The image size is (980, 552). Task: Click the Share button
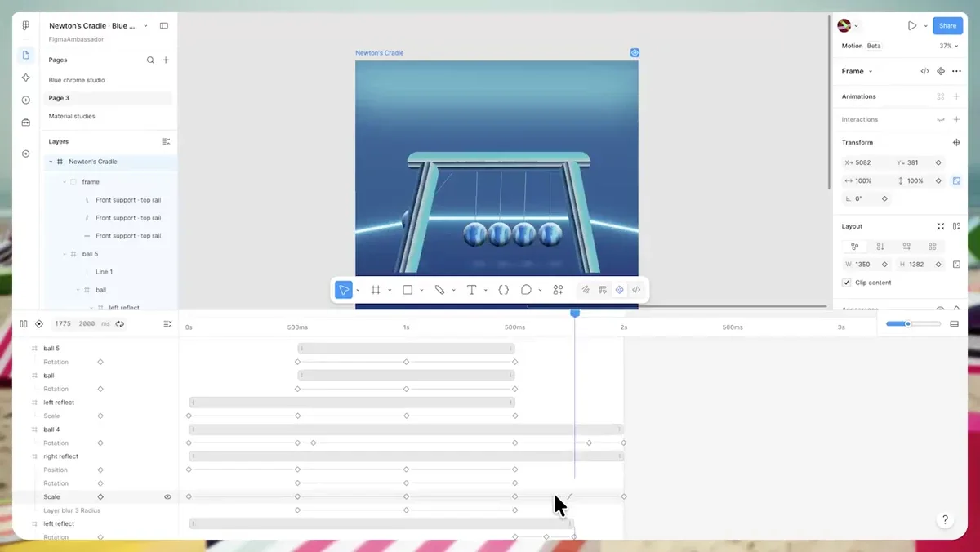pyautogui.click(x=947, y=26)
